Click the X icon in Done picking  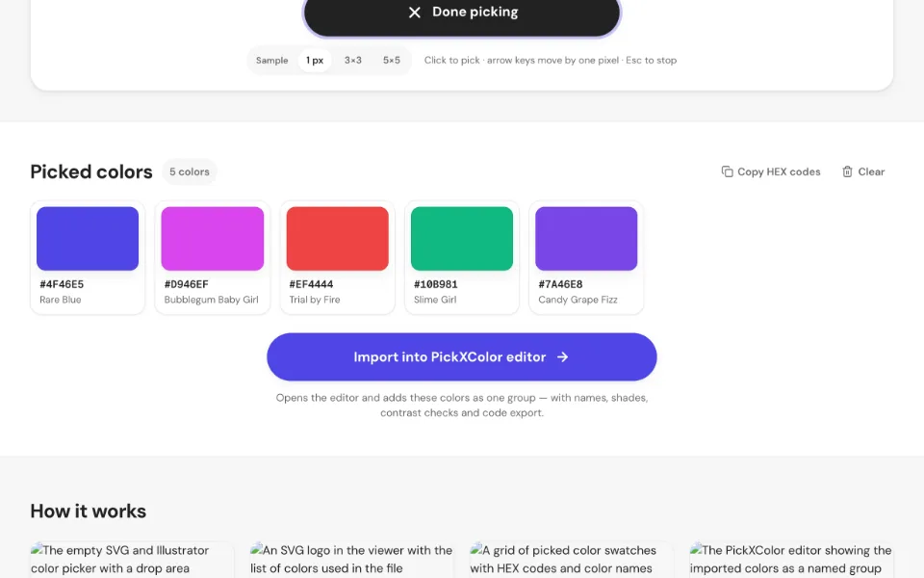[x=415, y=13]
